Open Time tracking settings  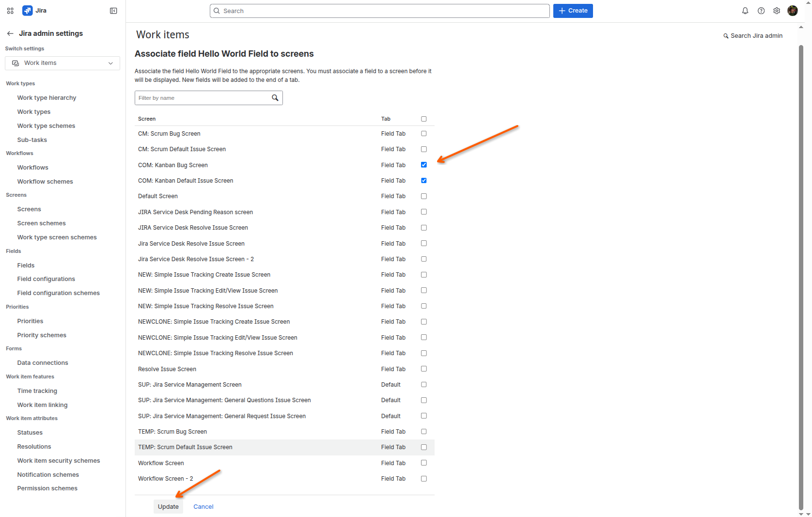37,391
